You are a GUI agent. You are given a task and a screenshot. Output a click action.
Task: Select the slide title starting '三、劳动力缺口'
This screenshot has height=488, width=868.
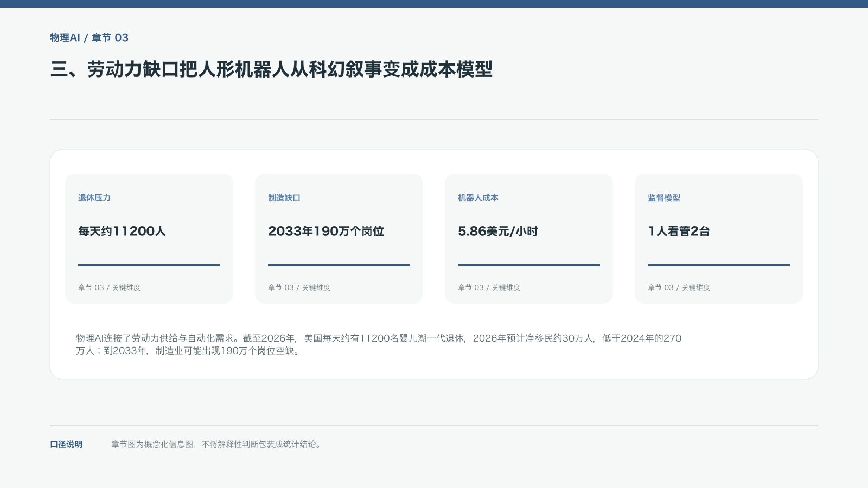coord(271,69)
